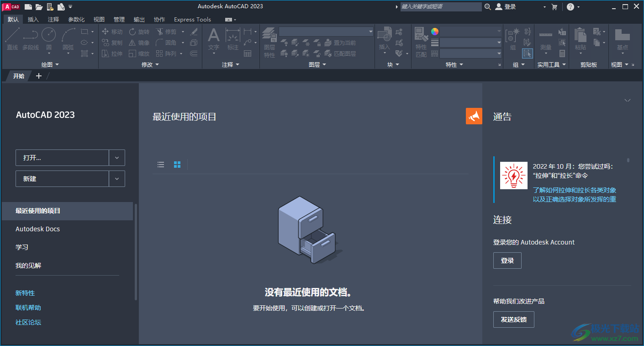Viewport: 644px width, 346px height.
Task: Collapse the notifications panel chevron
Action: click(x=628, y=101)
